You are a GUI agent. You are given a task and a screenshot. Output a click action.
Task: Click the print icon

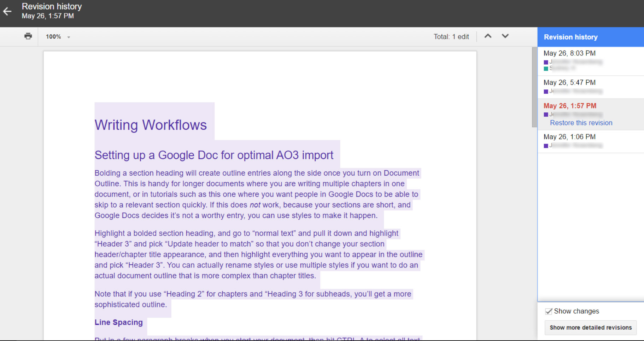(28, 36)
